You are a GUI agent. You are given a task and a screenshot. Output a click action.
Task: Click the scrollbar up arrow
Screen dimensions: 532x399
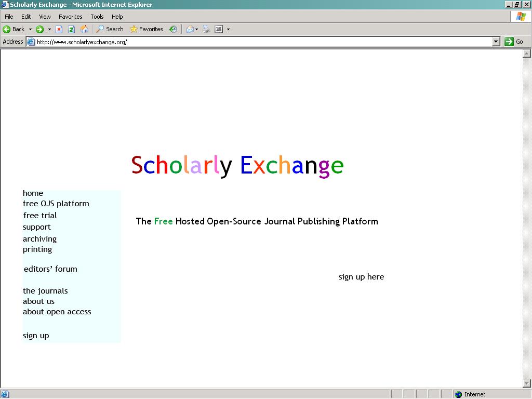[x=527, y=54]
